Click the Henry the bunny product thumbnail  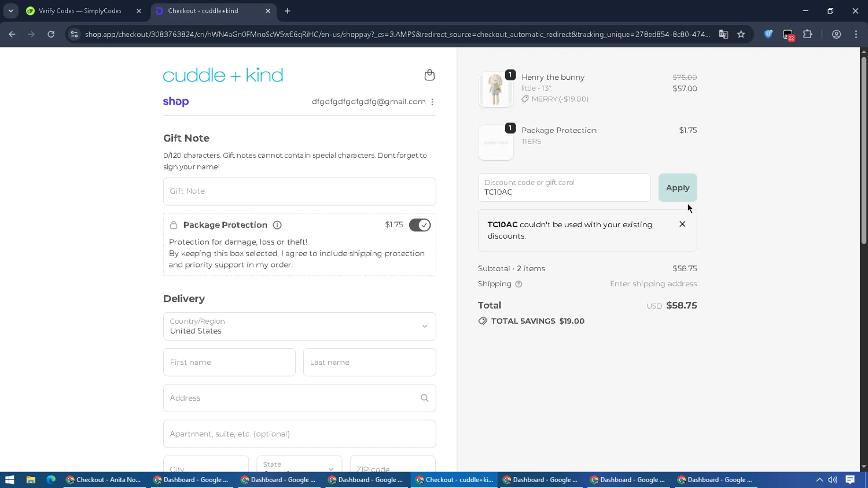pos(495,90)
